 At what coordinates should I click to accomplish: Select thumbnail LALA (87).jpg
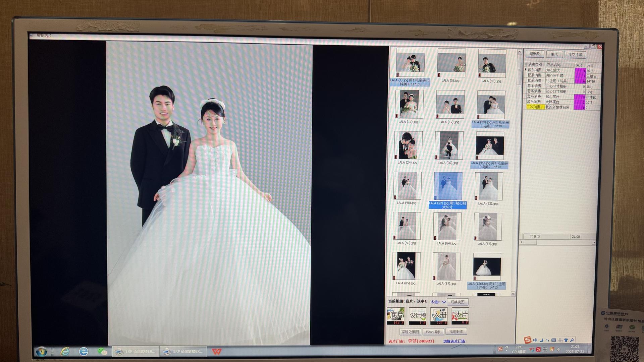(446, 266)
